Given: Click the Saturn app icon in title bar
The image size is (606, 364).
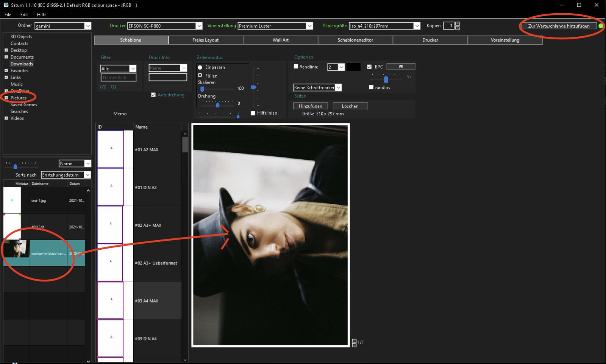Looking at the screenshot, I should 6,5.
